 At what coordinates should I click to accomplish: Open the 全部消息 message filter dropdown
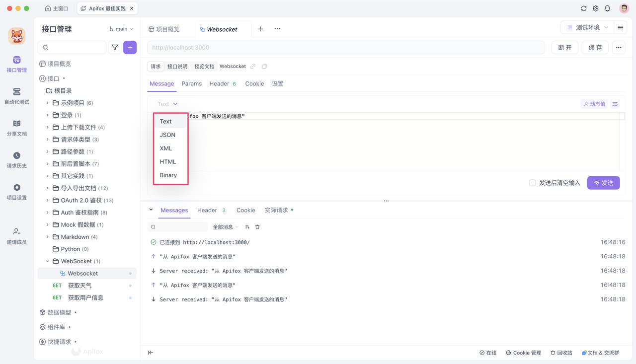click(225, 226)
